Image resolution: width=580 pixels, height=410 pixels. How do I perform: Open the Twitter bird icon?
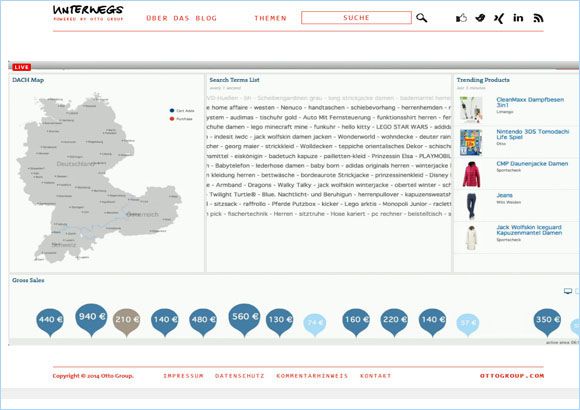480,18
